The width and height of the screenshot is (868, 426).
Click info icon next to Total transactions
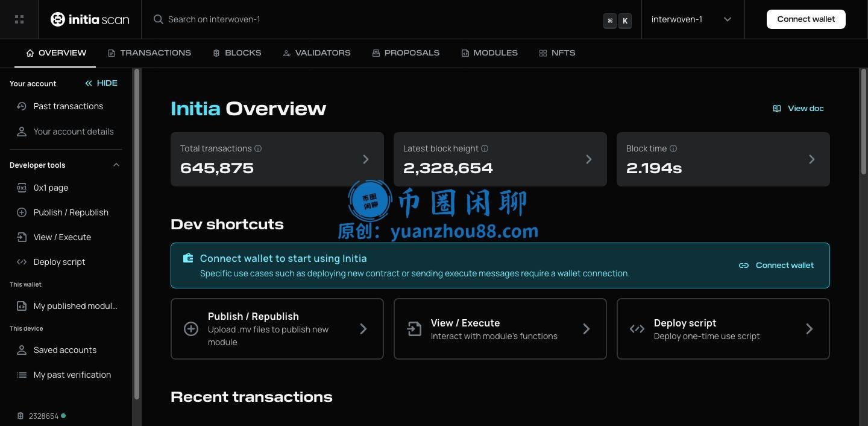click(258, 148)
